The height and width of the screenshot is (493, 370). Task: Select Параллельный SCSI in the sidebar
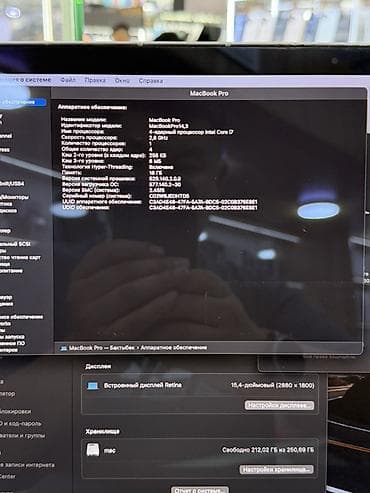(x=15, y=244)
